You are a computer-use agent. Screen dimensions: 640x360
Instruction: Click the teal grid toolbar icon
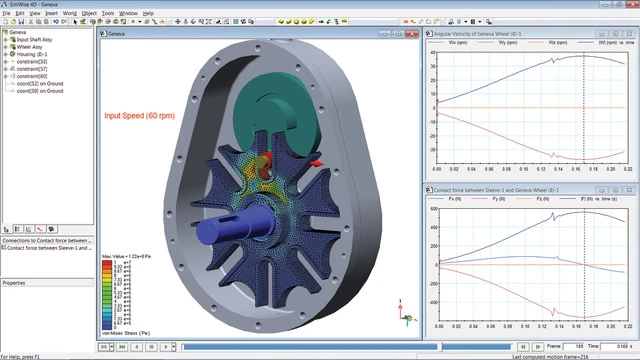tap(236, 22)
